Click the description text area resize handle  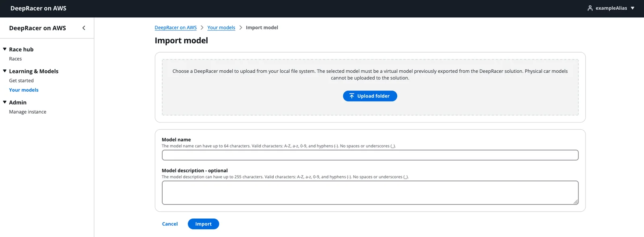576,202
